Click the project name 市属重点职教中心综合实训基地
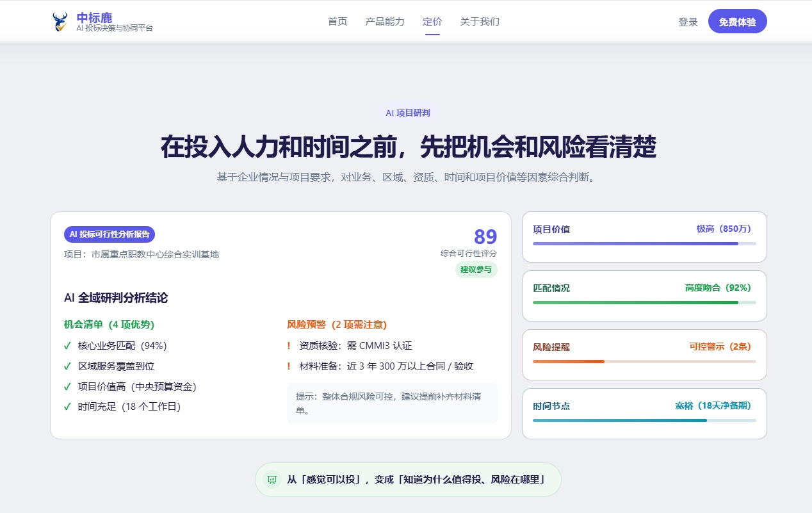The width and height of the screenshot is (812, 513). (x=155, y=255)
